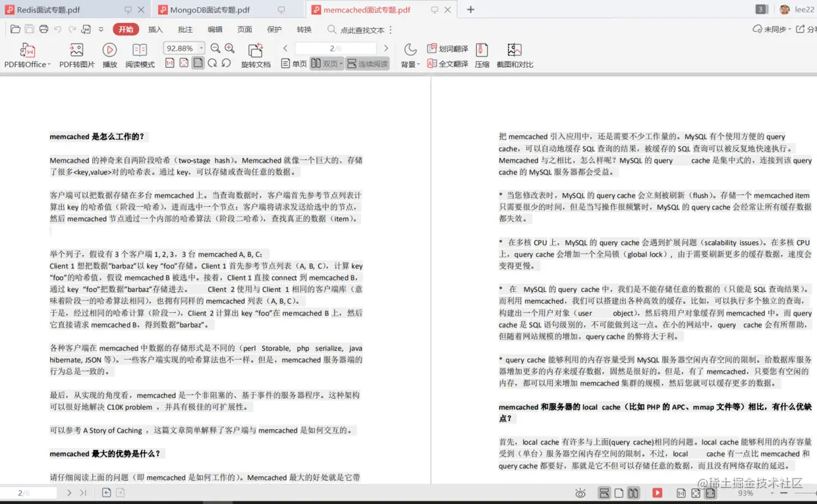Go to next page arrow in status bar

coord(69,493)
